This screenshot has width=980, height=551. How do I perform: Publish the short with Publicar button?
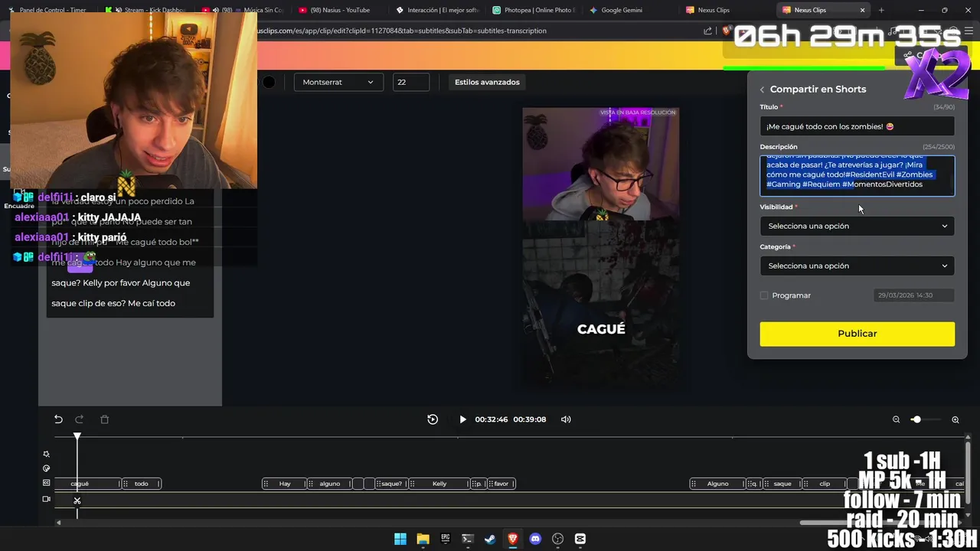pos(857,334)
